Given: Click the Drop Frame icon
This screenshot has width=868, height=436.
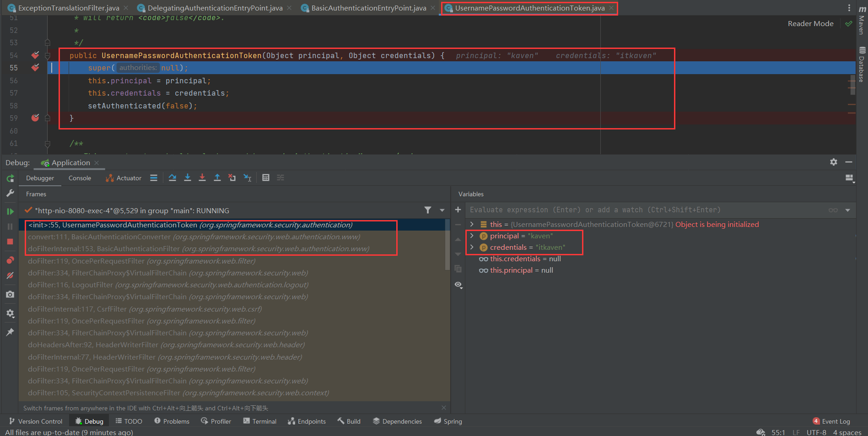Looking at the screenshot, I should pyautogui.click(x=232, y=178).
